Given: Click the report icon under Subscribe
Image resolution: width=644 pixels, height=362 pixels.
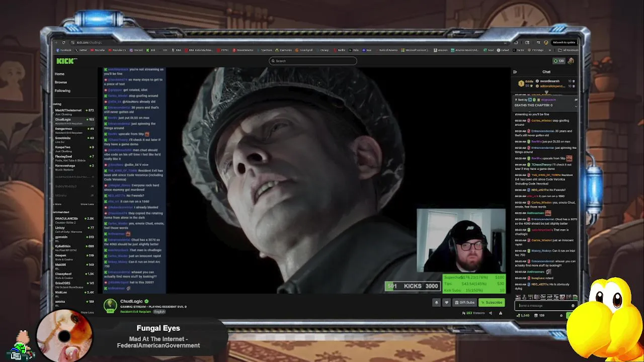Looking at the screenshot, I should 500,313.
